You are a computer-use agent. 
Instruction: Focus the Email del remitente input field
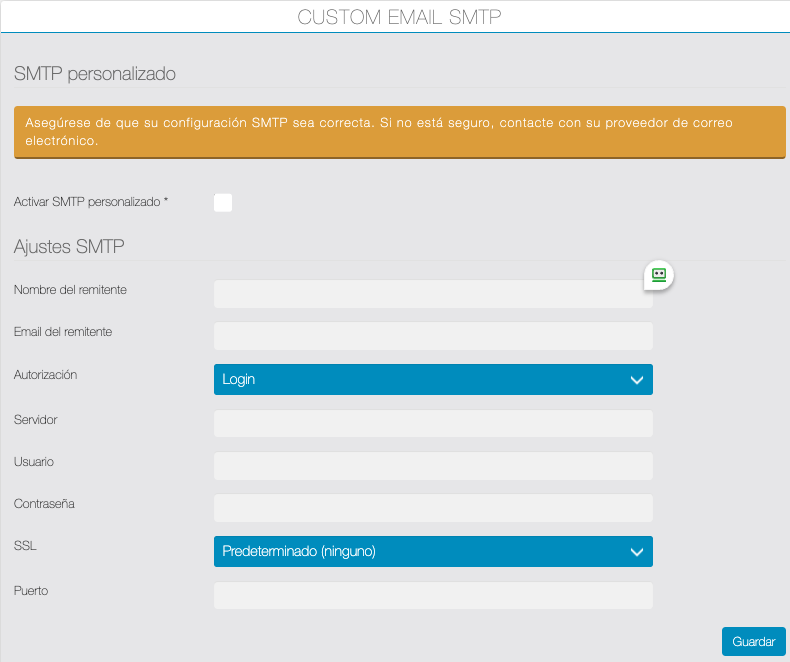pos(433,336)
